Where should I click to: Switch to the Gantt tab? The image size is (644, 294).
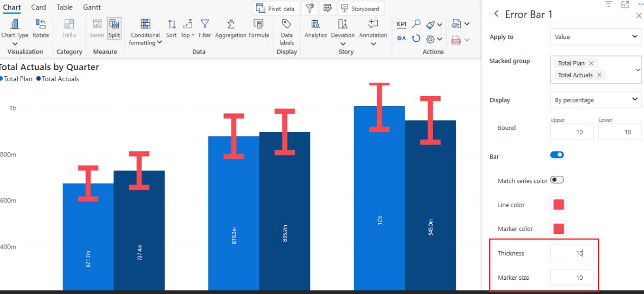point(92,8)
